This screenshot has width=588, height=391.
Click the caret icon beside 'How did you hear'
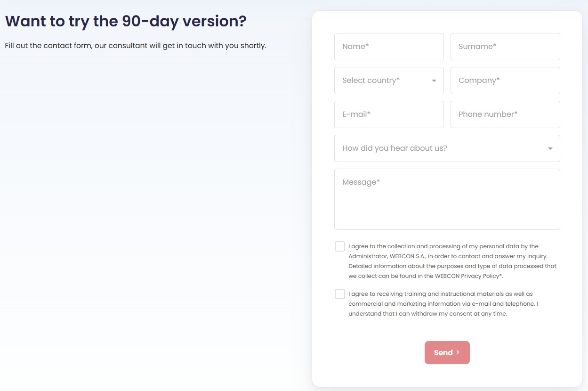(x=550, y=149)
